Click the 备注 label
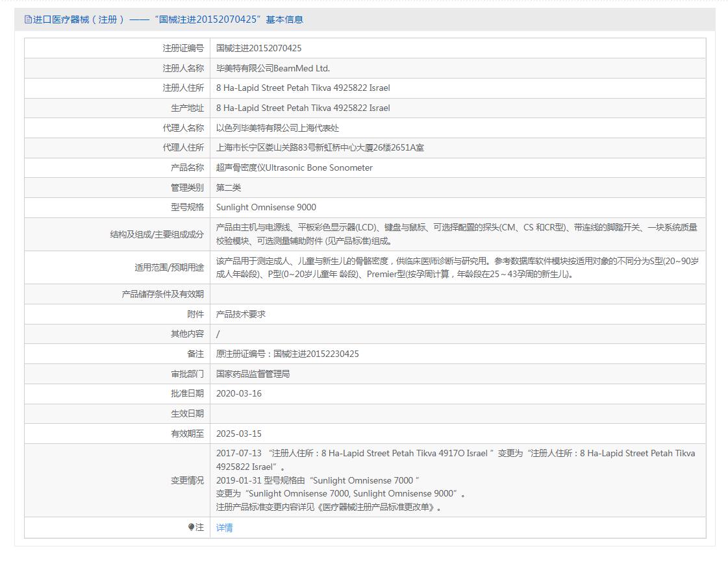728x564 pixels. click(x=195, y=354)
